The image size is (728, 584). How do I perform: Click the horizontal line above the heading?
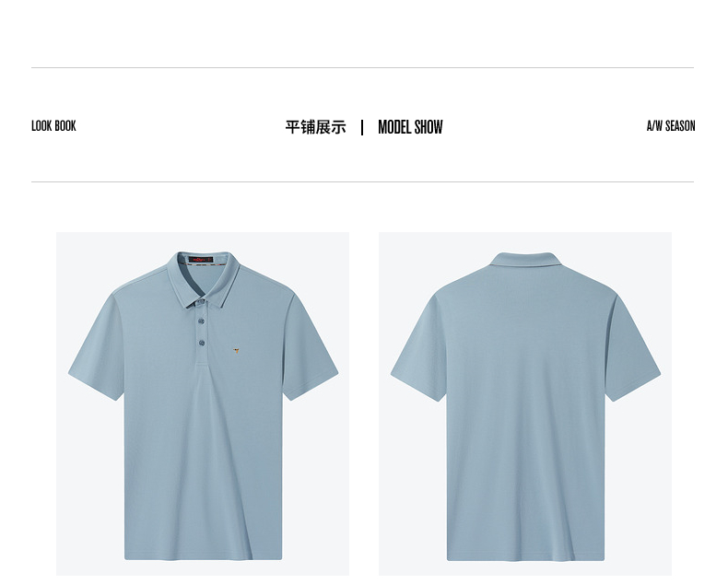pos(362,68)
